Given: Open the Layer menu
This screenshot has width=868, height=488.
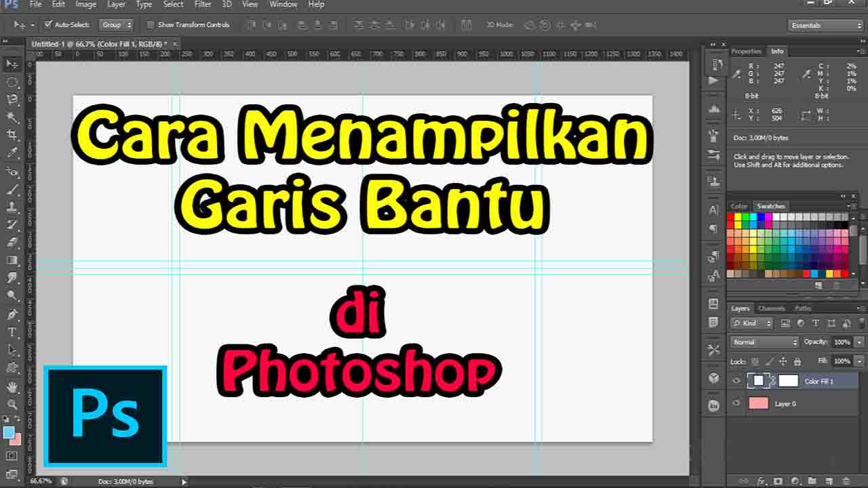Looking at the screenshot, I should pos(116,4).
